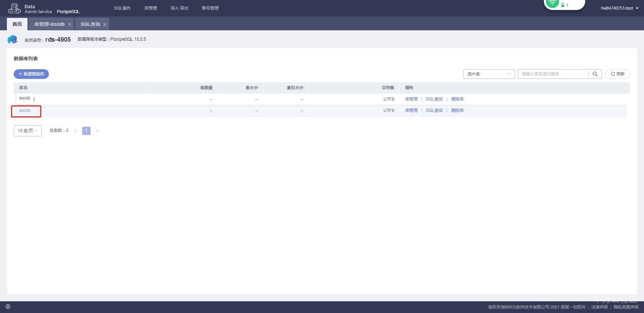The height and width of the screenshot is (313, 644).
Task: Focus the 请输入库名进行搜索 search field
Action: [x=553, y=74]
